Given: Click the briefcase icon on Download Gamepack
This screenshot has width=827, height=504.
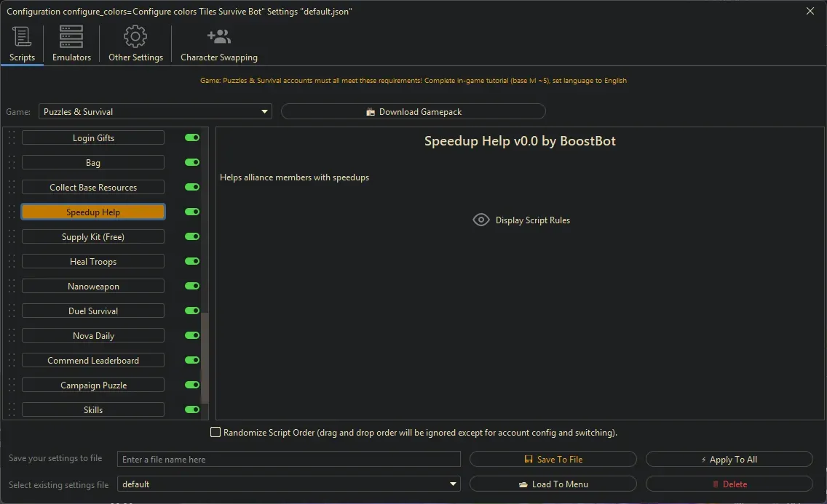Looking at the screenshot, I should pos(371,111).
